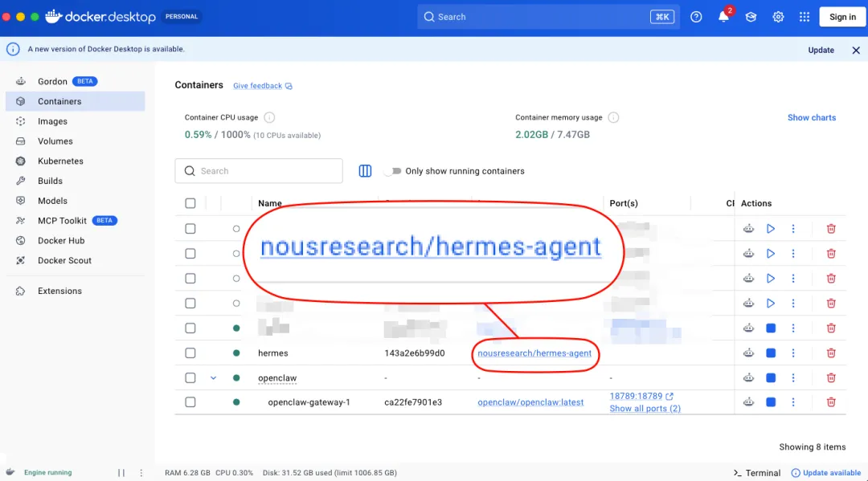Open Docker Scout in the sidebar
This screenshot has height=481, width=868.
(76, 260)
